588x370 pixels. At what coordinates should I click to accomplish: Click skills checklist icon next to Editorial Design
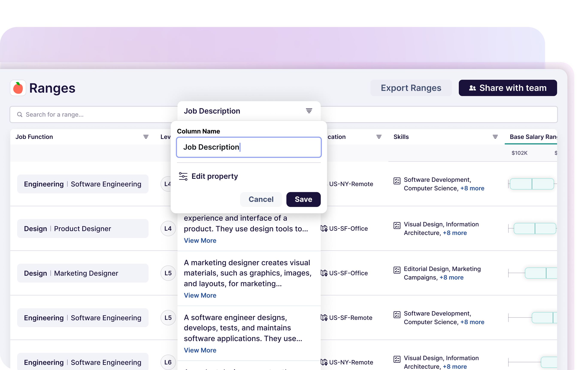[x=397, y=270]
